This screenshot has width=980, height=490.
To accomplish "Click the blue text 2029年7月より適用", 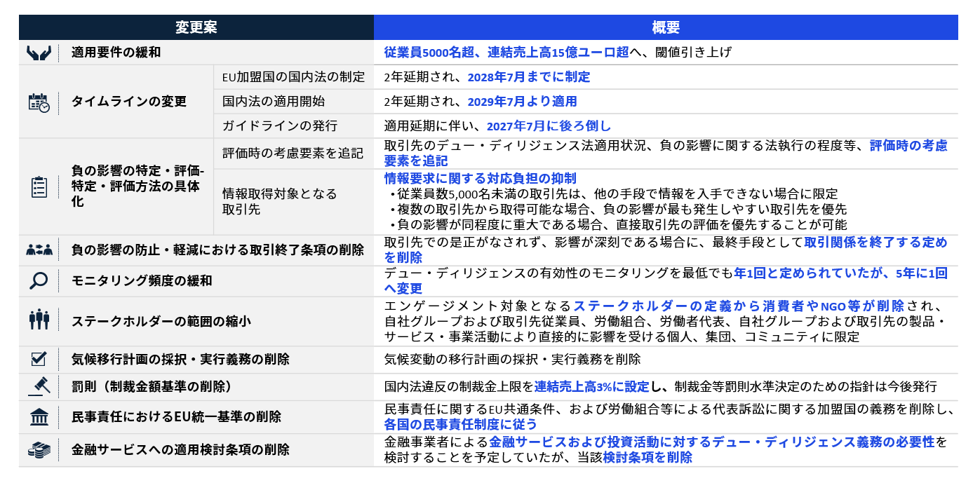I will [522, 102].
